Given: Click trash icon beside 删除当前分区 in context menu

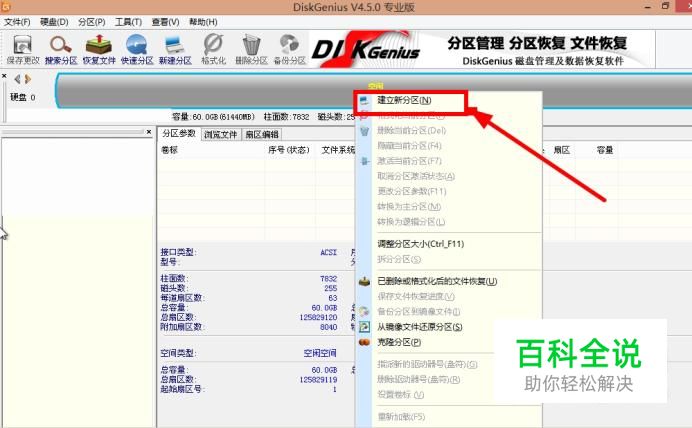Looking at the screenshot, I should click(365, 131).
